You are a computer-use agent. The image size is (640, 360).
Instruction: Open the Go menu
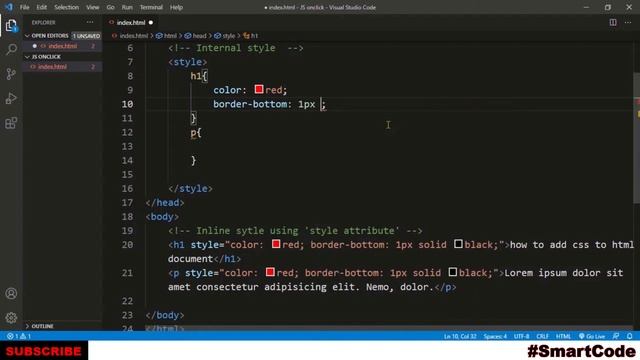click(110, 7)
